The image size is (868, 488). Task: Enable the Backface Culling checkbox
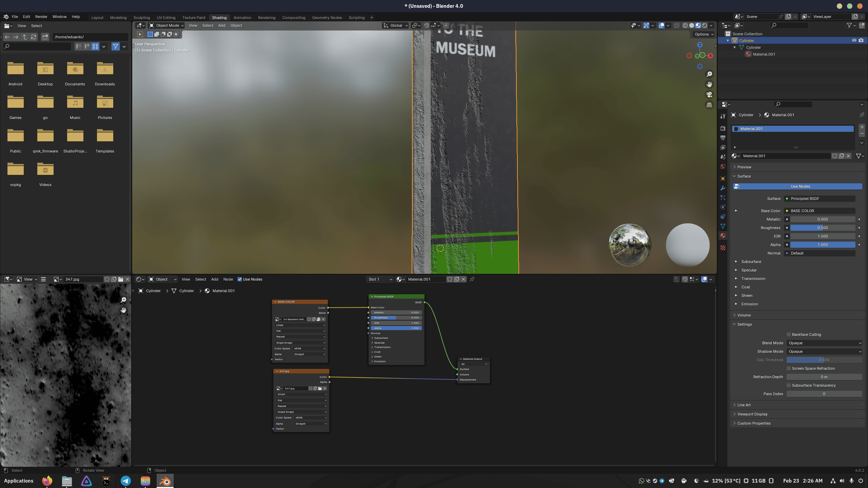[x=789, y=334]
